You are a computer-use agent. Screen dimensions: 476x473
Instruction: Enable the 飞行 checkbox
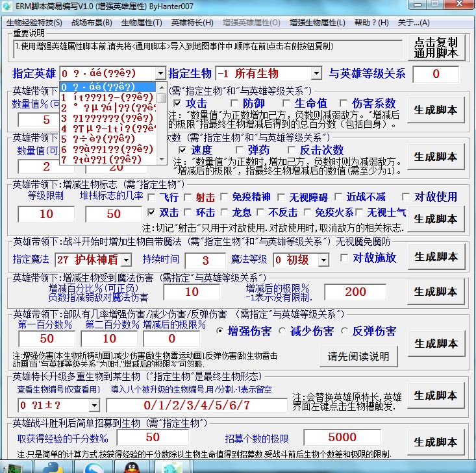(x=151, y=197)
